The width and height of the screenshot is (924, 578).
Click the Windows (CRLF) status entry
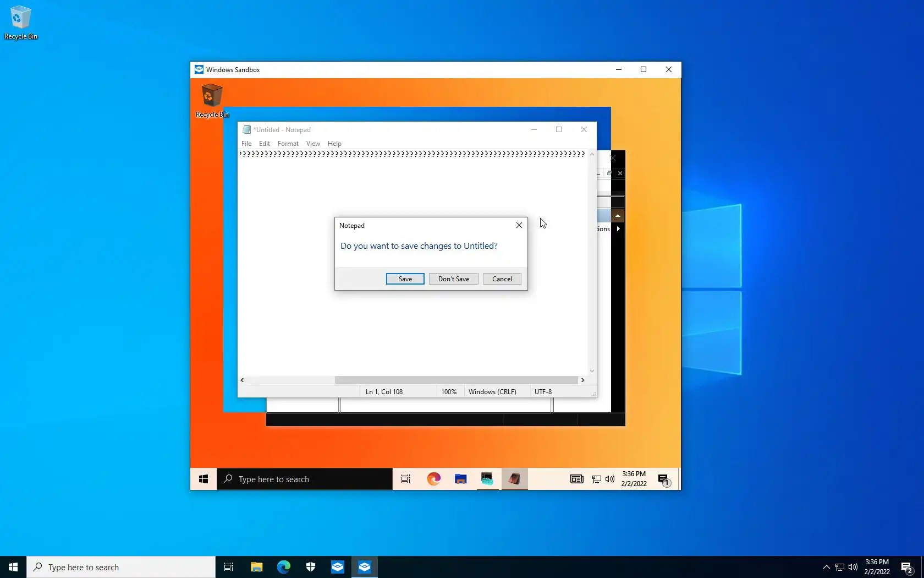492,392
